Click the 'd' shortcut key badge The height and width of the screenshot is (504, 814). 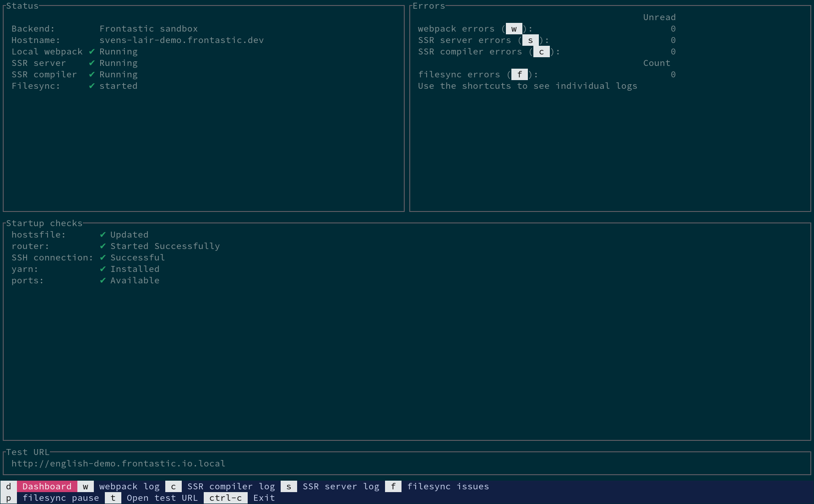pos(9,486)
